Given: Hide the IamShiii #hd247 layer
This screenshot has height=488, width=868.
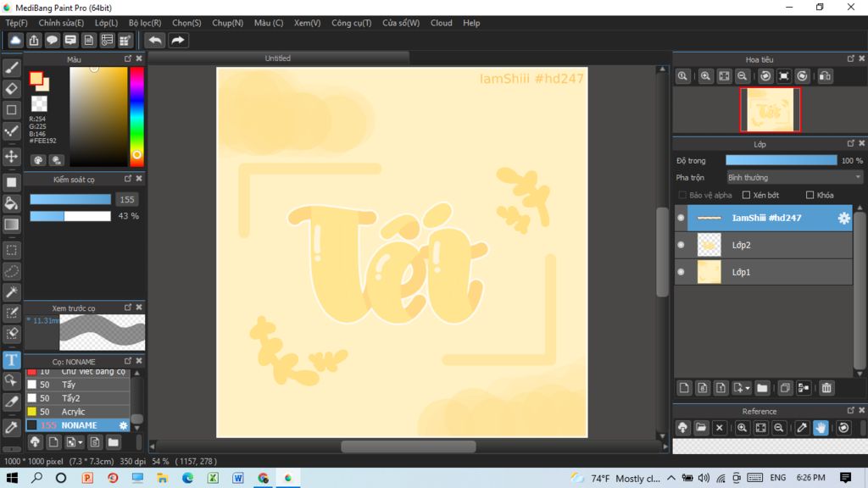Looking at the screenshot, I should tap(681, 218).
